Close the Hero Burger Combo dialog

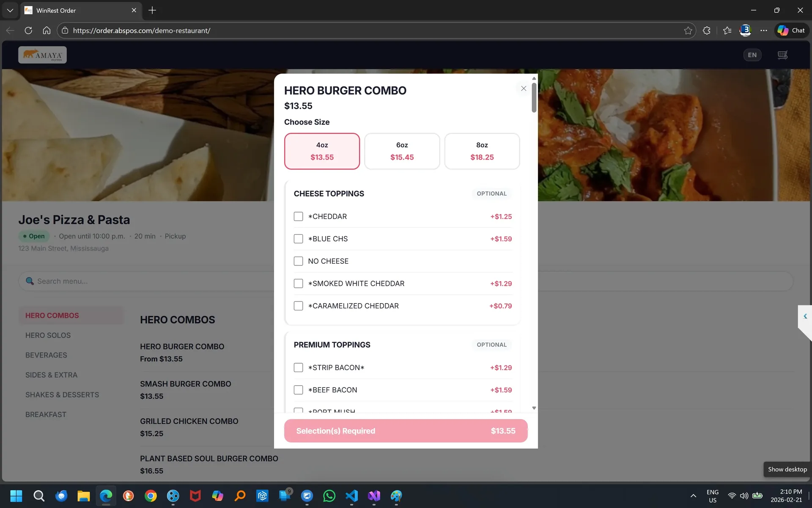click(x=524, y=88)
